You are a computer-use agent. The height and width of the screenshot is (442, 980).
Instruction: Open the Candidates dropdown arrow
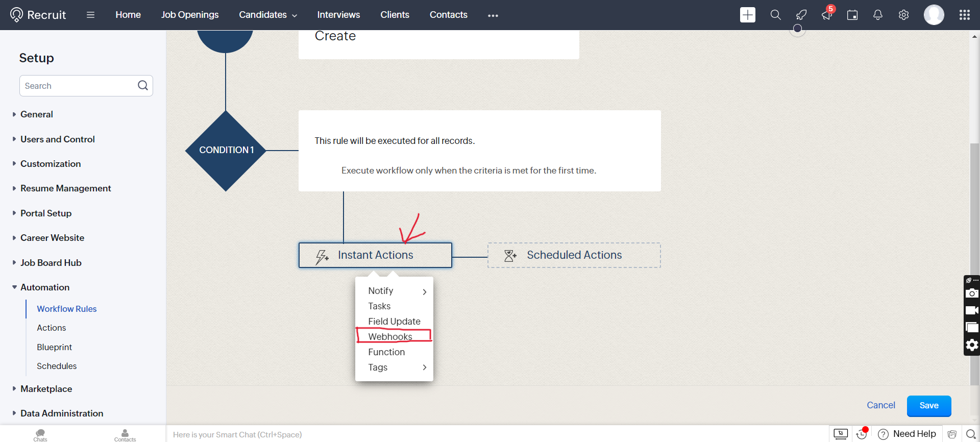click(x=295, y=16)
